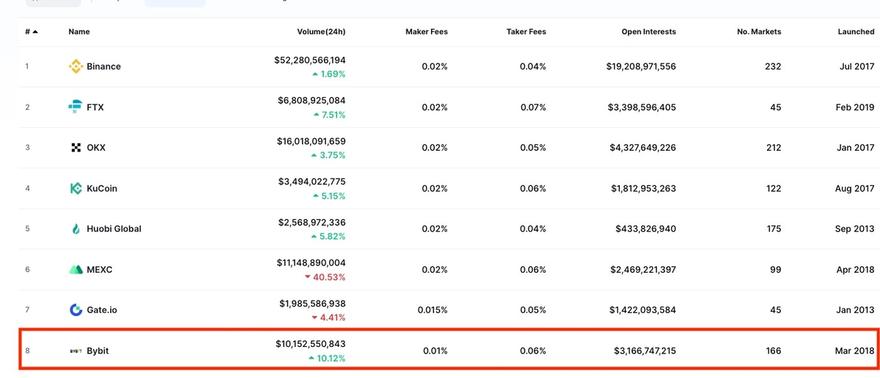Sort by Taker Fees column header
Screen dimensions: 880x378
526,32
